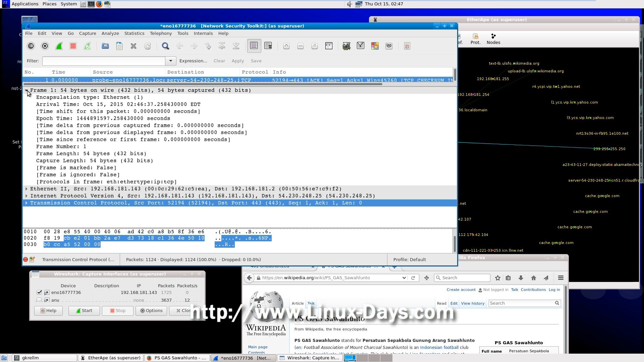
Task: Edit capture comment icon in status bar
Action: (32, 259)
